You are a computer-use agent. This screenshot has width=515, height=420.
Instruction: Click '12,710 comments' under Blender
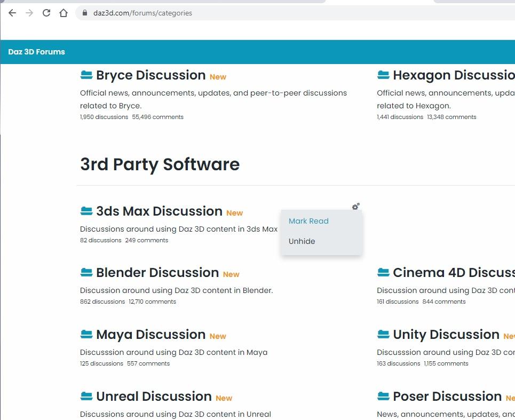152,302
